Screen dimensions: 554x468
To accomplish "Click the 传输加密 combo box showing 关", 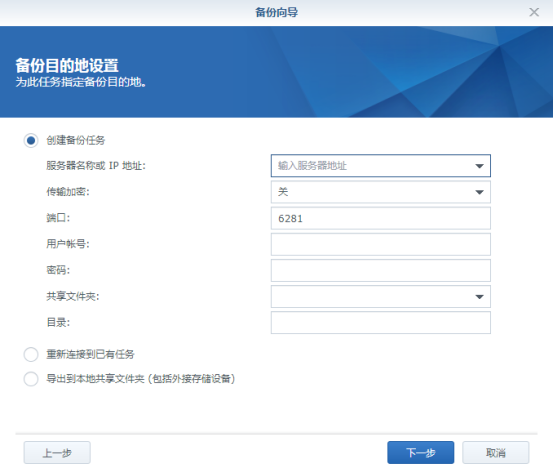I will 381,192.
